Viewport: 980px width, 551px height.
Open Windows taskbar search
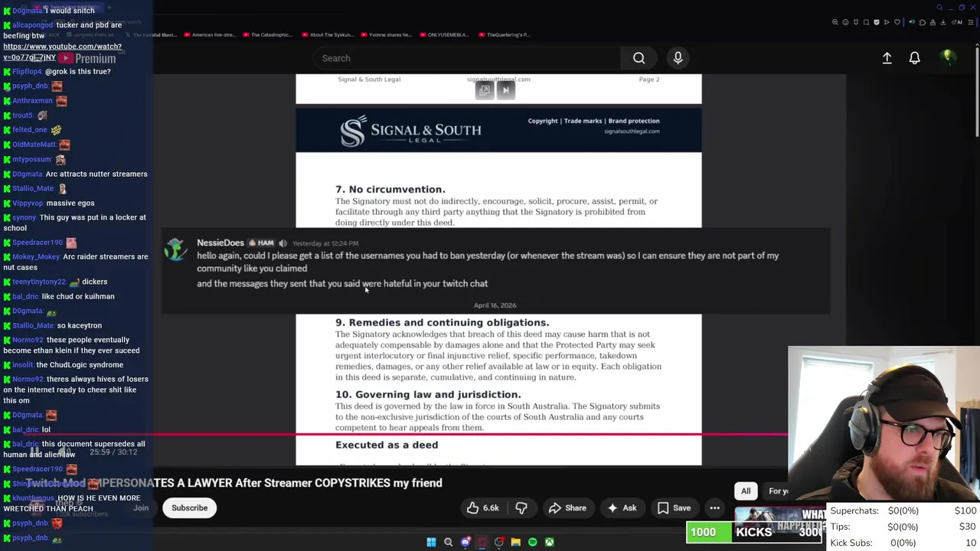point(448,542)
